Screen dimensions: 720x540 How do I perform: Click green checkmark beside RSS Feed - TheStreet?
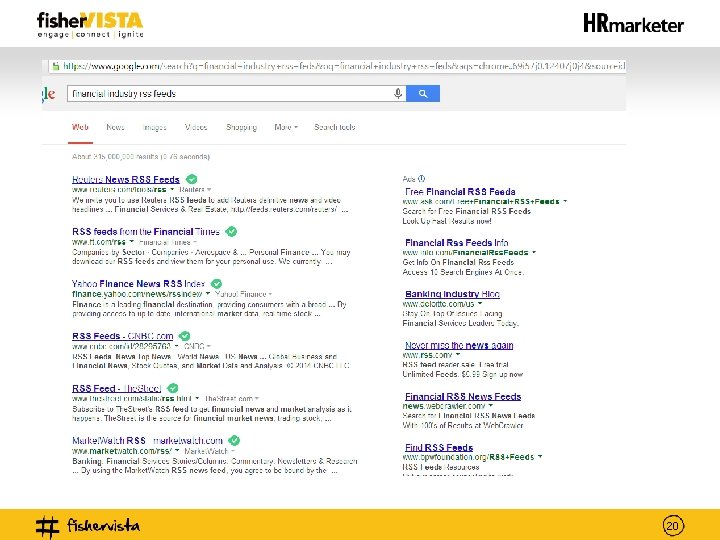(x=173, y=388)
